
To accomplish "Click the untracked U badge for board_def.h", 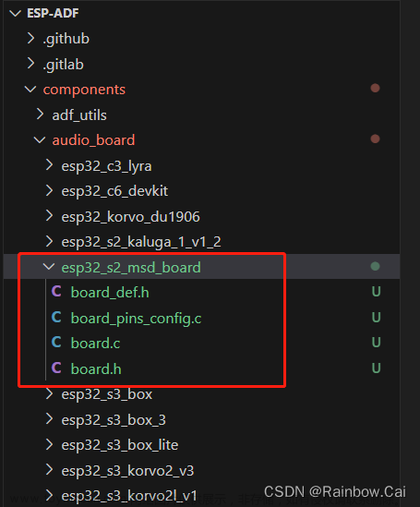I will coord(376,292).
